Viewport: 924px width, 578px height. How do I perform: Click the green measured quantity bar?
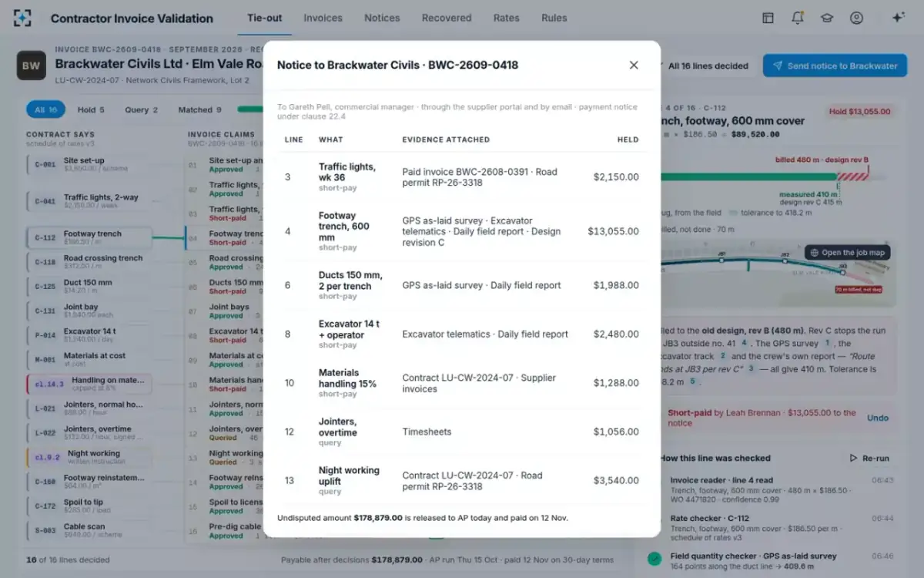[748, 176]
